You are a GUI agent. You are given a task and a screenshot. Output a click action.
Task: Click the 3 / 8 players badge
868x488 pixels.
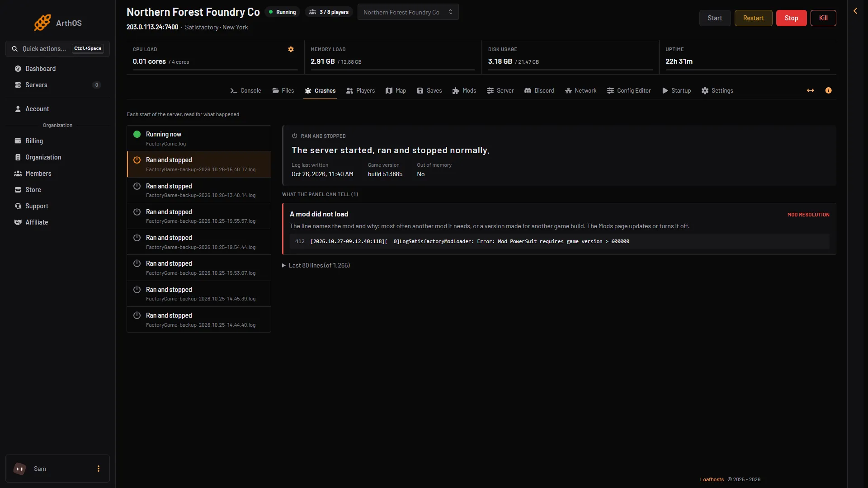click(329, 12)
